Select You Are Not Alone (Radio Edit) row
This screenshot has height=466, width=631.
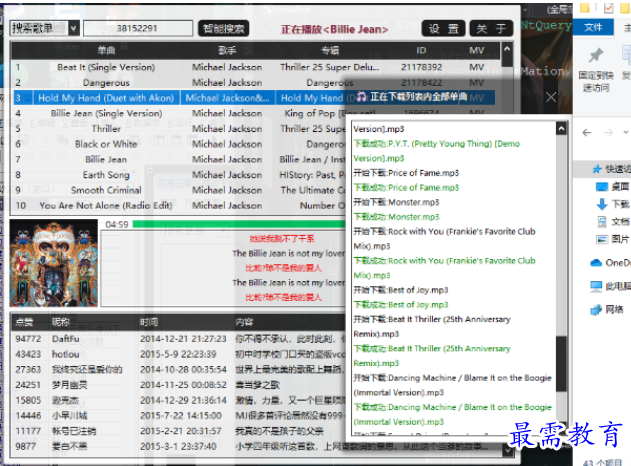177,206
